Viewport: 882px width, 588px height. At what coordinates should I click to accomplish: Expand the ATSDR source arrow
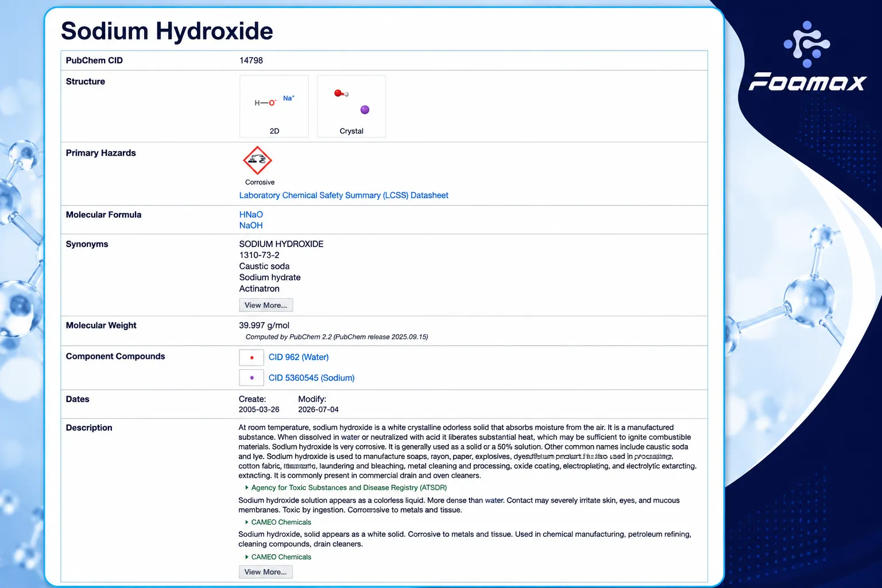pyautogui.click(x=247, y=488)
